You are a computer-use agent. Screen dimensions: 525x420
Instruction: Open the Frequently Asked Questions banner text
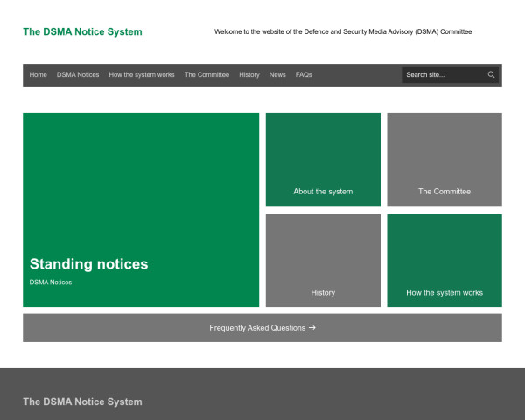[x=257, y=328]
